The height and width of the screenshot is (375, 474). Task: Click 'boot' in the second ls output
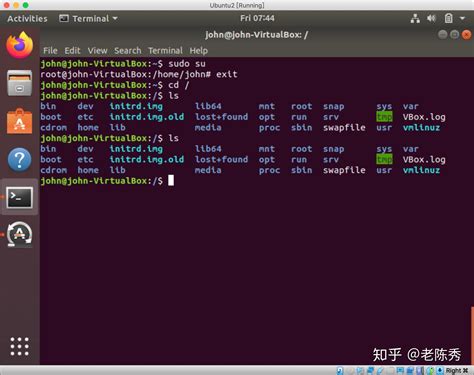coord(51,160)
